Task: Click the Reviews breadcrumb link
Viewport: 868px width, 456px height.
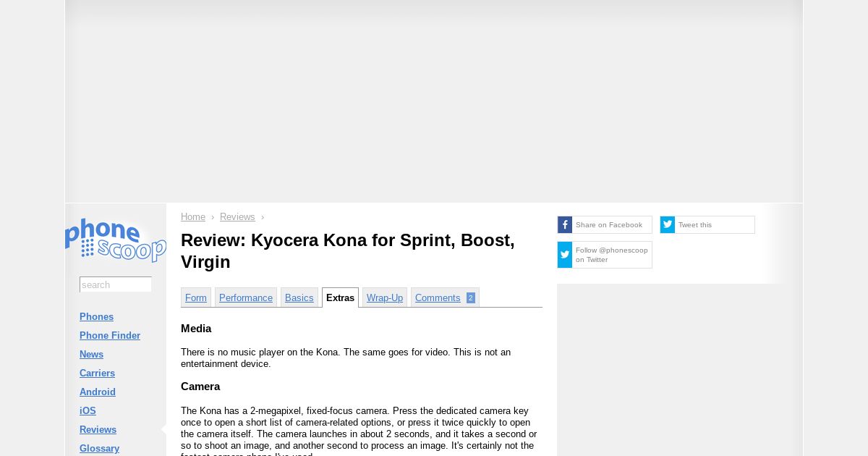Action: [x=237, y=217]
